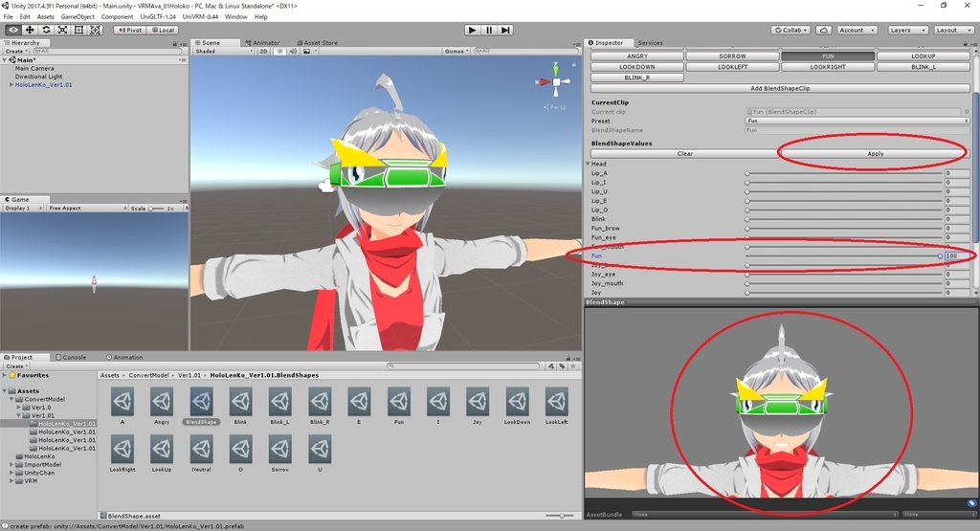980x531 pixels.
Task: Open the UniGLTF-1.24 menu
Action: coord(158,17)
